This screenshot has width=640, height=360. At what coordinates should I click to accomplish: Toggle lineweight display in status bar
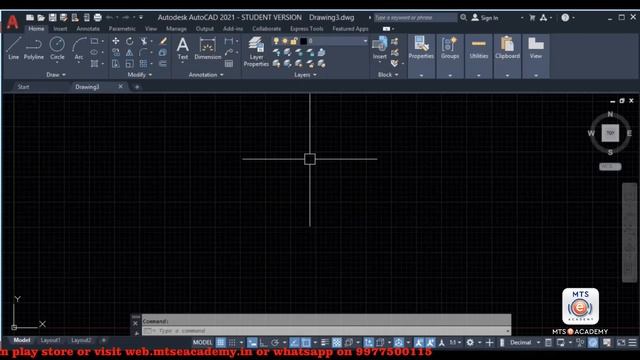(x=325, y=342)
